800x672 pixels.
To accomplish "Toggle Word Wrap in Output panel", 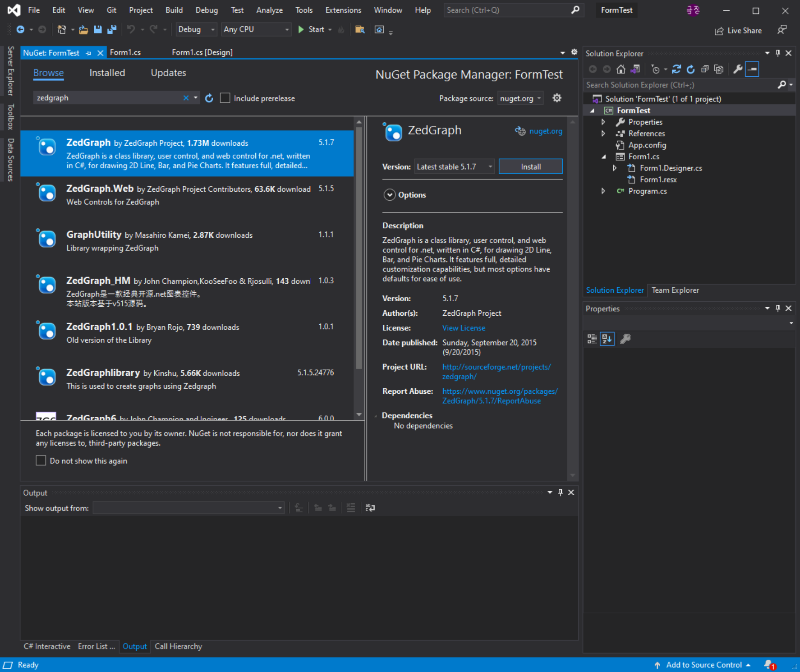I will (x=370, y=508).
